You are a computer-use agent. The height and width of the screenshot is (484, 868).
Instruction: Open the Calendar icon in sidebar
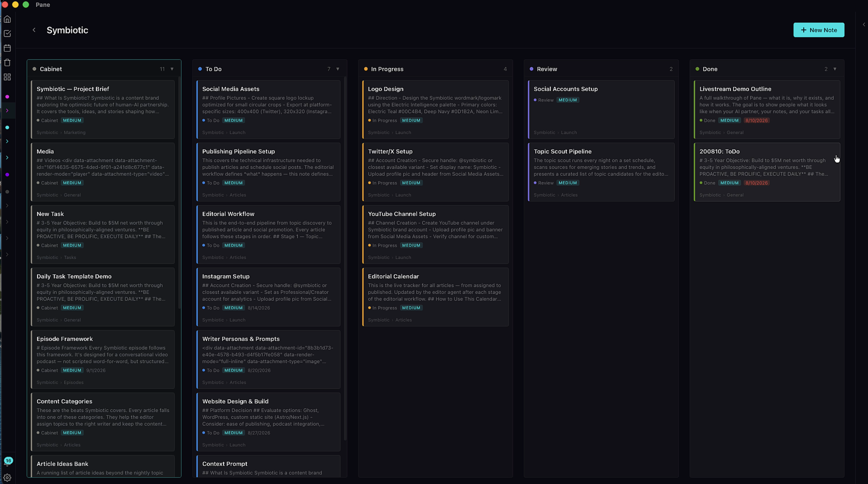coord(7,48)
